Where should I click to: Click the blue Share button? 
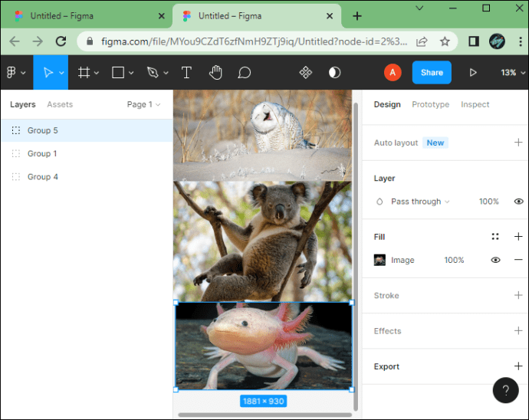point(432,72)
